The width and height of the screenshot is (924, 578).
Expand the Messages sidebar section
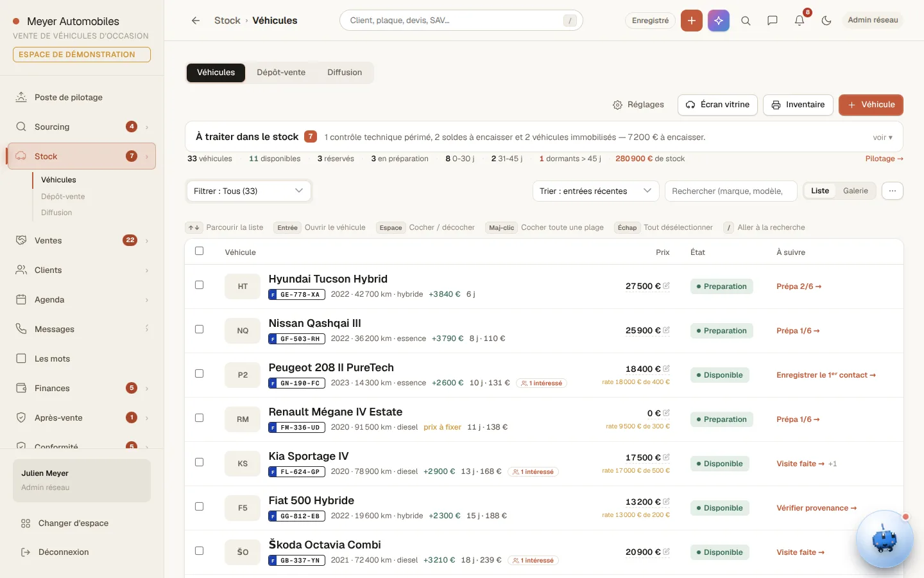coord(147,329)
